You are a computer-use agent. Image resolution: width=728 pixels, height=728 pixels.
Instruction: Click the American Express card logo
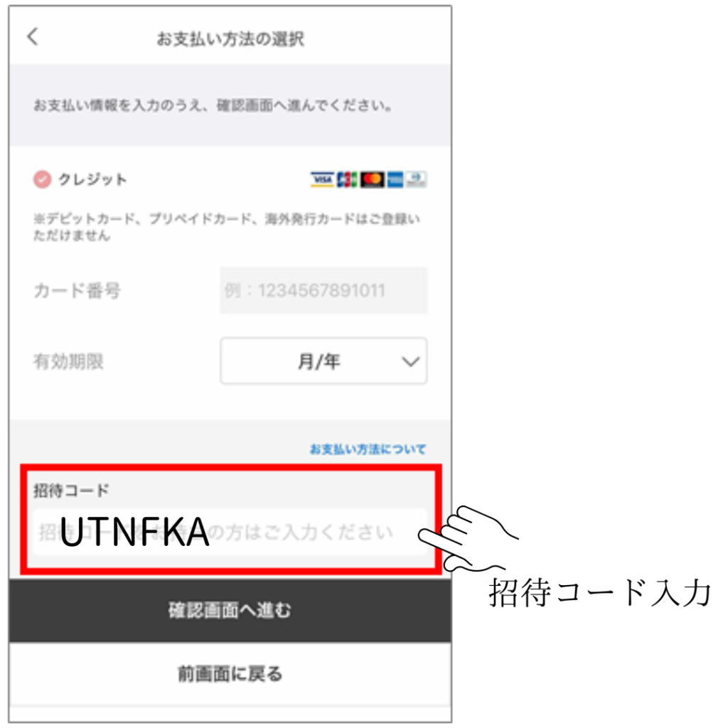coord(395,179)
